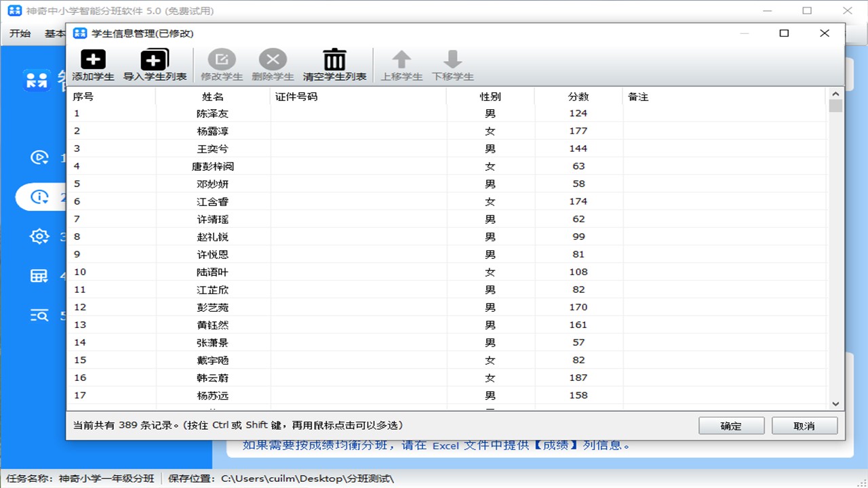
Task: 点击确定按钮保存学生信息
Action: tap(731, 426)
